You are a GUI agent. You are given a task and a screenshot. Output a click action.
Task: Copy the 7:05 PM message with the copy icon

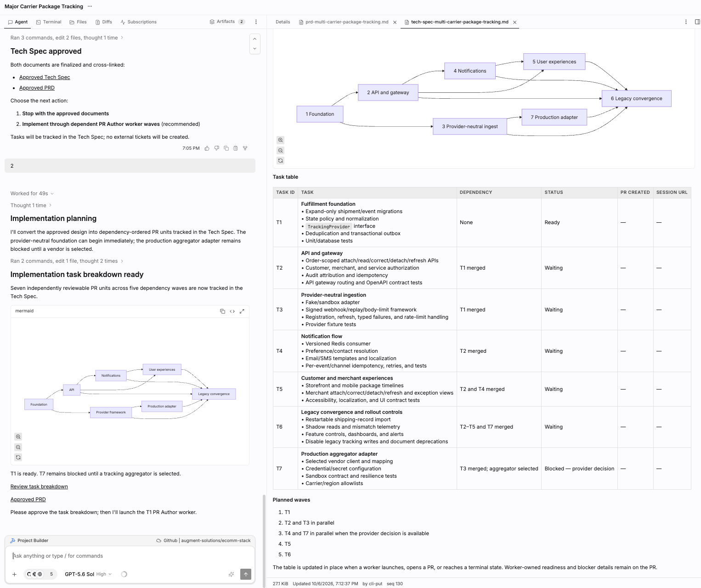[226, 148]
